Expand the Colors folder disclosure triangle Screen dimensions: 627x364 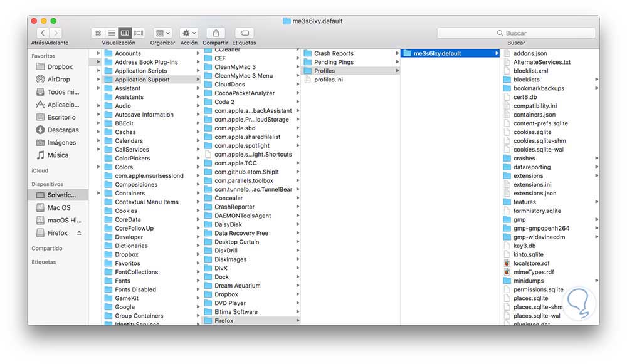pyautogui.click(x=98, y=167)
